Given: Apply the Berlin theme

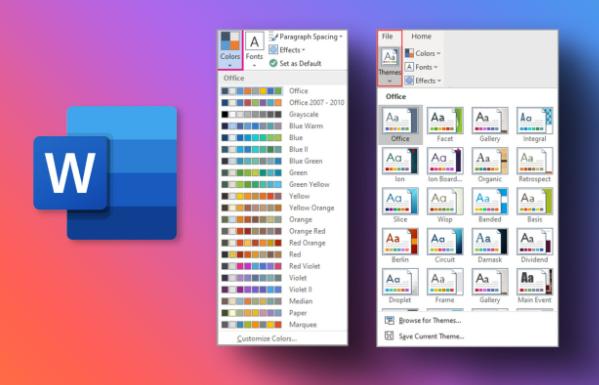Looking at the screenshot, I should tap(400, 246).
